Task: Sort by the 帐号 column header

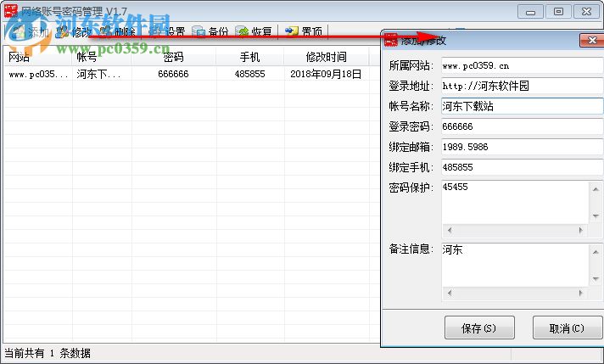Action: tap(101, 57)
